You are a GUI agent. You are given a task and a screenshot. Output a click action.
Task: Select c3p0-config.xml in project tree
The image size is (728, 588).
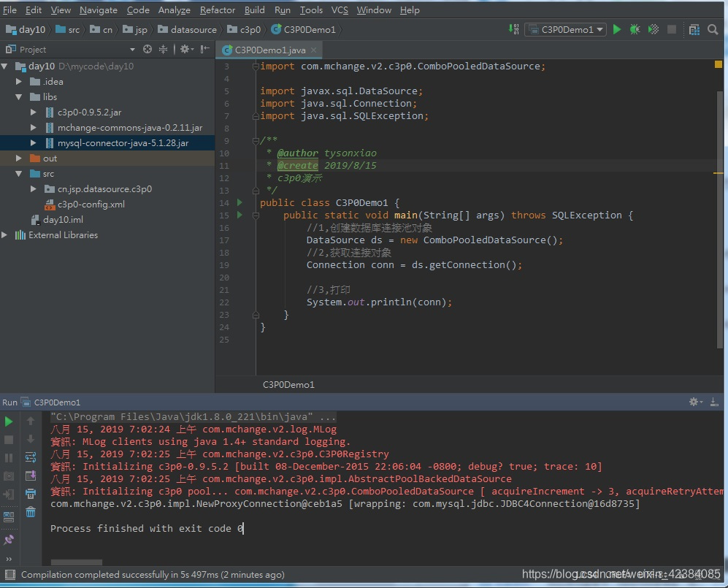click(x=91, y=205)
